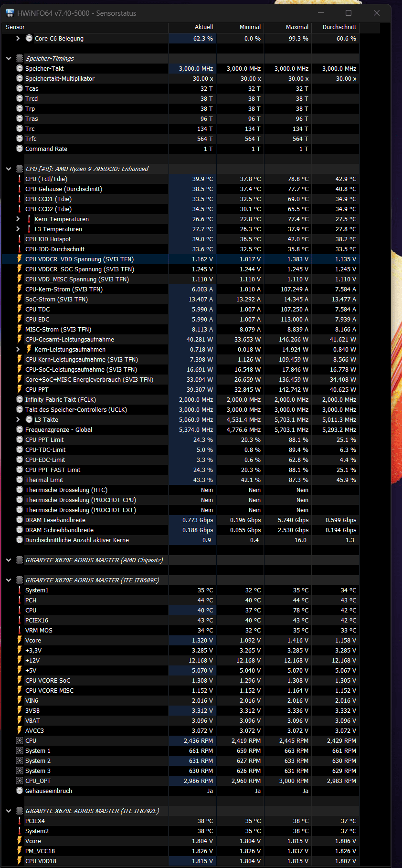Click the clock icon beside Command Rate
Screen dimensions: 402x868
[20, 149]
